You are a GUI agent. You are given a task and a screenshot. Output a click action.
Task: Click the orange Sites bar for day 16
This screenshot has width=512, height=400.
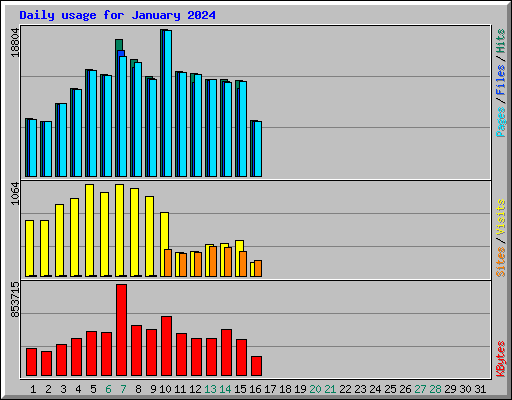258,268
